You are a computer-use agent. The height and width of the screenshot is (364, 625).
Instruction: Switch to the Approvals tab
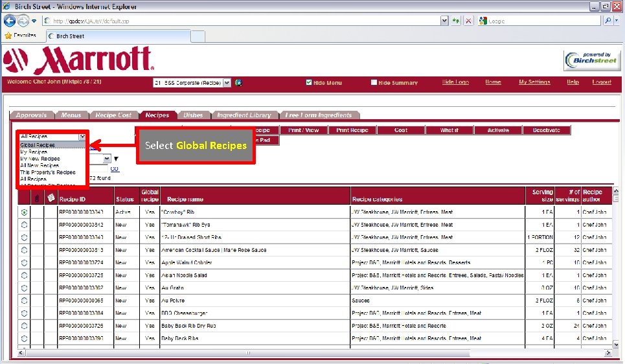coord(31,115)
